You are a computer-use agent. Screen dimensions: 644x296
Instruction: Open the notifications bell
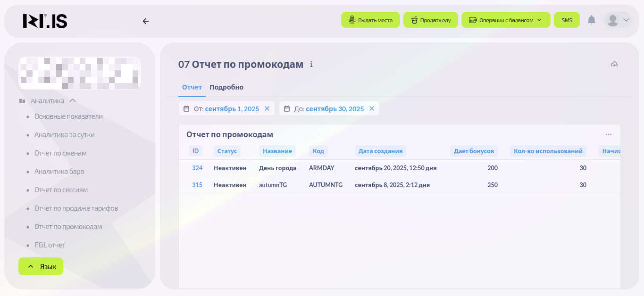[x=591, y=20]
